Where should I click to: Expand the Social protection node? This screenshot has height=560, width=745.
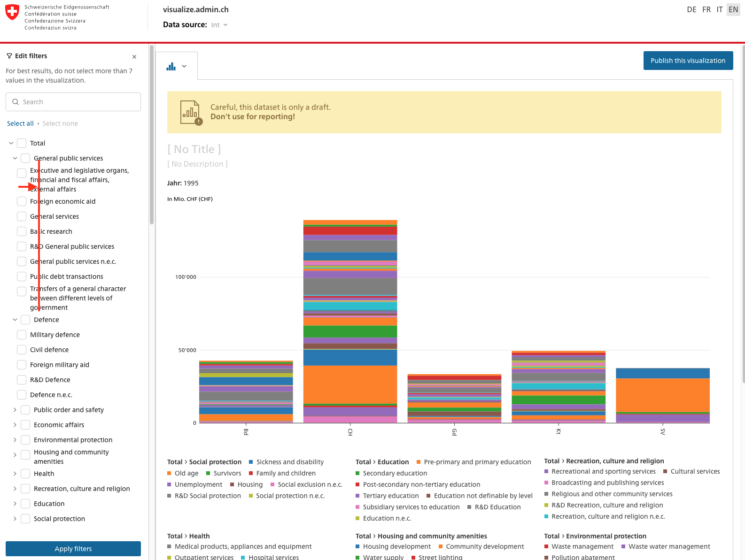[x=15, y=519]
